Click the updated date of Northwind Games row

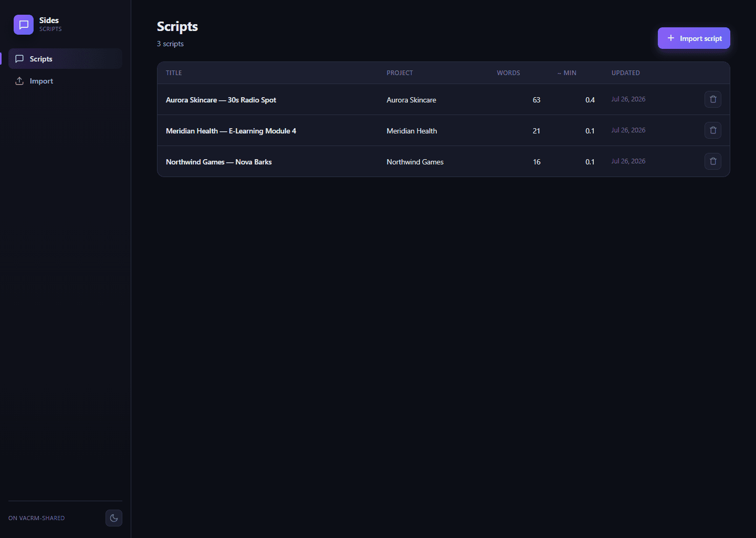pos(628,161)
